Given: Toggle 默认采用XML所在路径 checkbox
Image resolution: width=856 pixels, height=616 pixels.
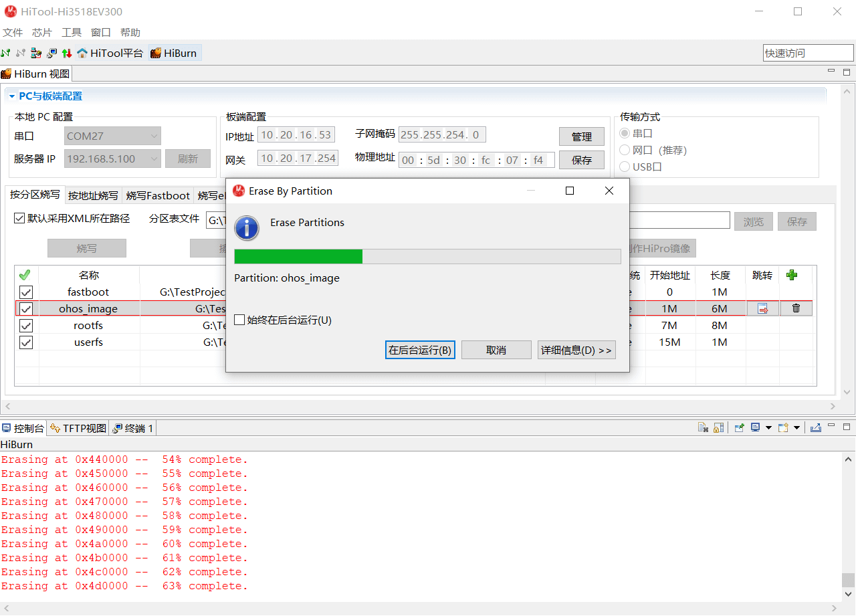Looking at the screenshot, I should pos(19,218).
